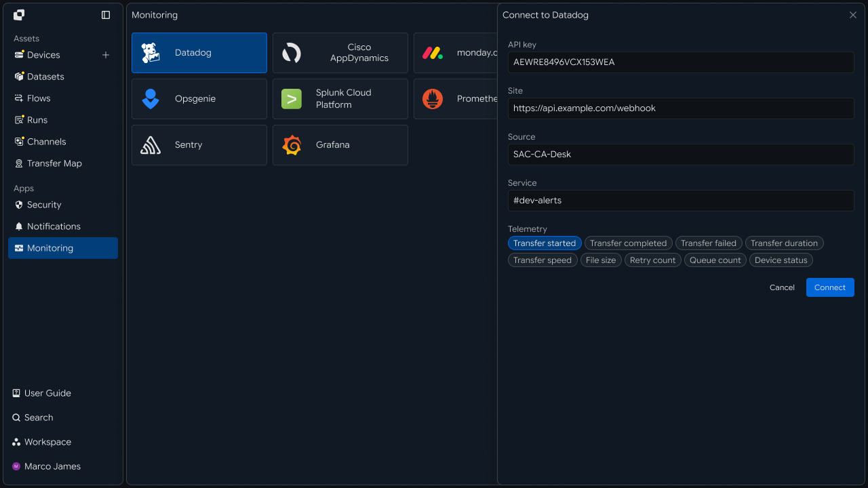Image resolution: width=868 pixels, height=488 pixels.
Task: Select Monitoring in the sidebar
Action: 63,248
